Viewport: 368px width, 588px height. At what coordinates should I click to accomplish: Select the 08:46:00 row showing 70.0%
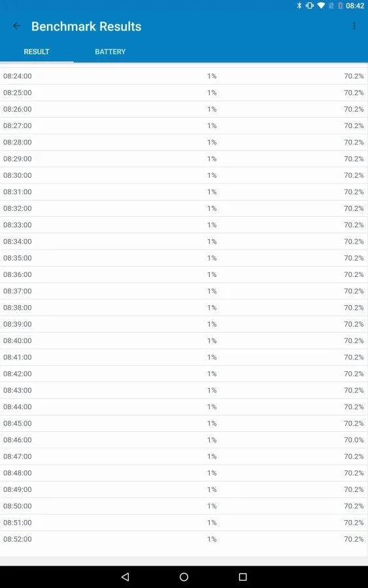[184, 440]
